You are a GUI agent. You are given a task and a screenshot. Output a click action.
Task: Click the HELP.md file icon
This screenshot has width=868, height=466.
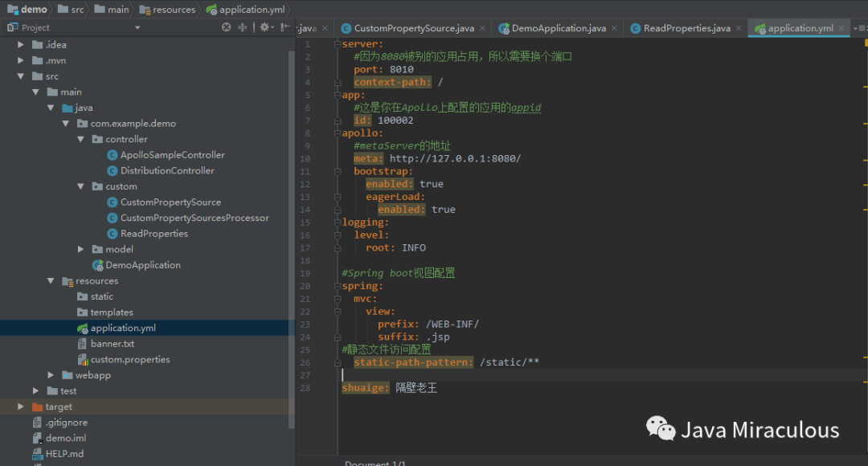[37, 455]
